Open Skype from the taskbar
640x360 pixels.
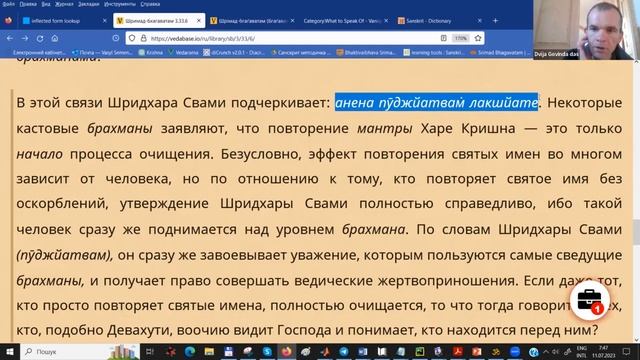tap(267, 351)
